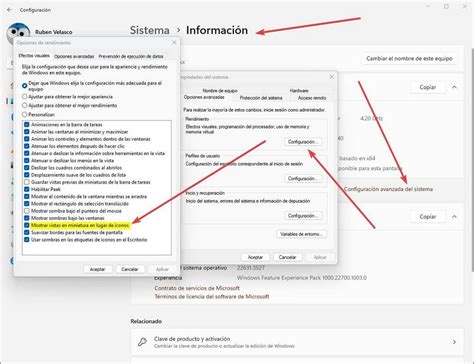Screen dimensions: 474x364
Task: Toggle Atenuar o deslizar los menús en la vista
Action: 27,160
